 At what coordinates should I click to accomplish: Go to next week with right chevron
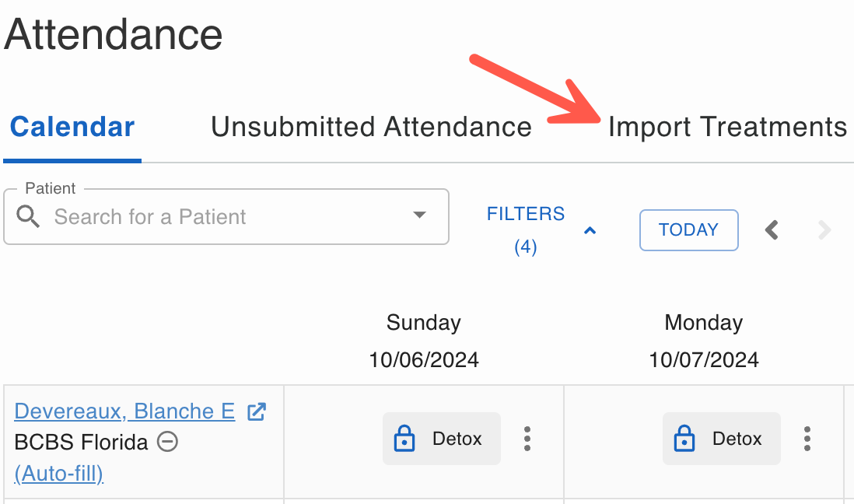point(824,230)
